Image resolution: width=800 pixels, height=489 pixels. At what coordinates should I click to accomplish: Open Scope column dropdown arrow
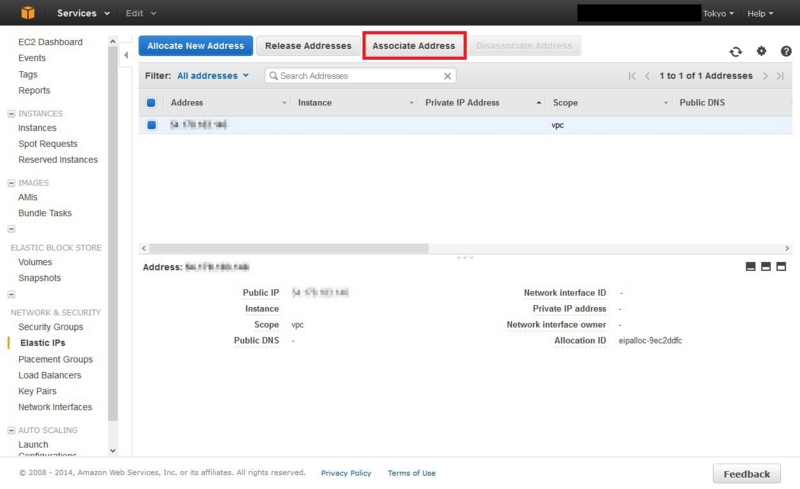(665, 103)
